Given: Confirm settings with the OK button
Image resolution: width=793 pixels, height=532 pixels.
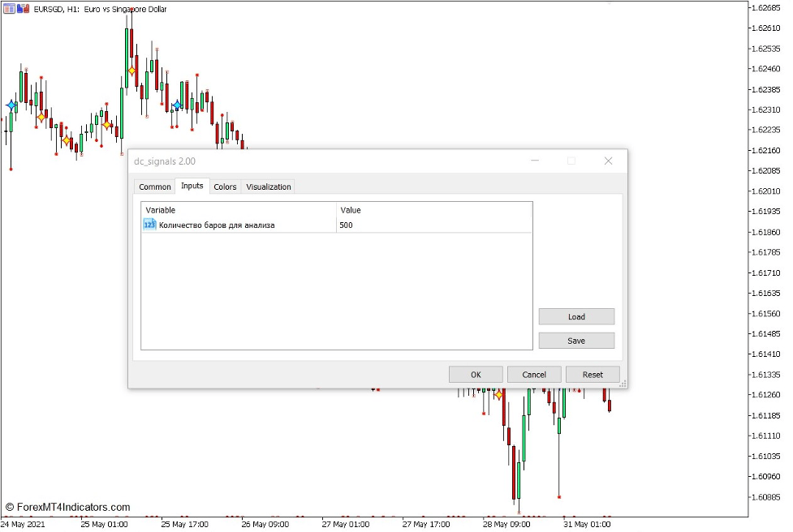Looking at the screenshot, I should tap(476, 375).
